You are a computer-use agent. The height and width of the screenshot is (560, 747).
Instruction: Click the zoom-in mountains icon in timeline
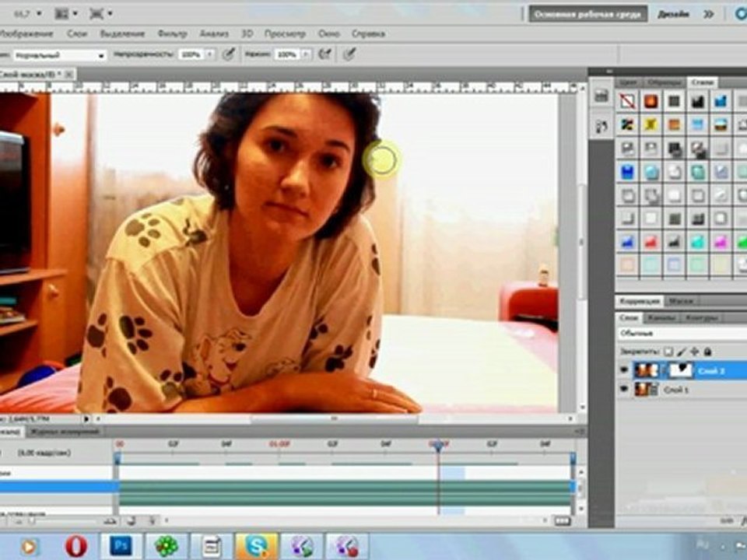[110, 521]
